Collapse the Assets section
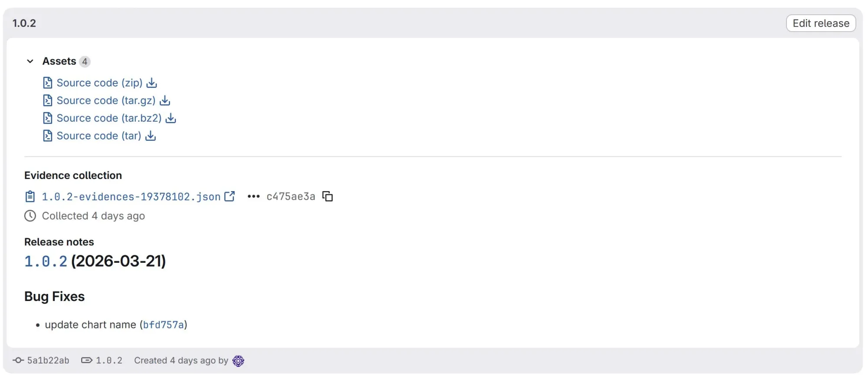Screen dimensions: 868x380 click(x=30, y=61)
